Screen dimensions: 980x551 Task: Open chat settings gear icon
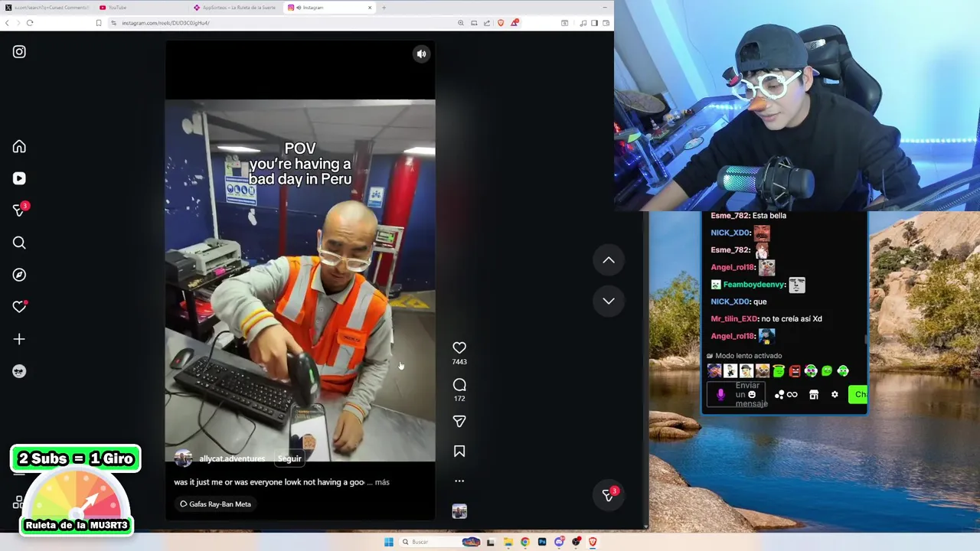(x=835, y=395)
